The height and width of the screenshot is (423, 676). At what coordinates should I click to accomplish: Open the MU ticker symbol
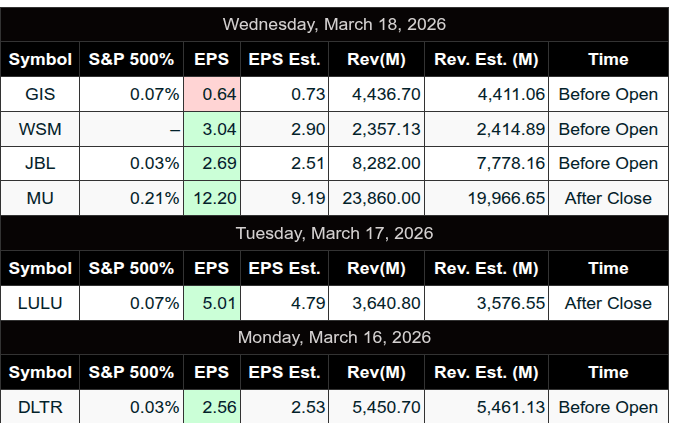point(40,198)
